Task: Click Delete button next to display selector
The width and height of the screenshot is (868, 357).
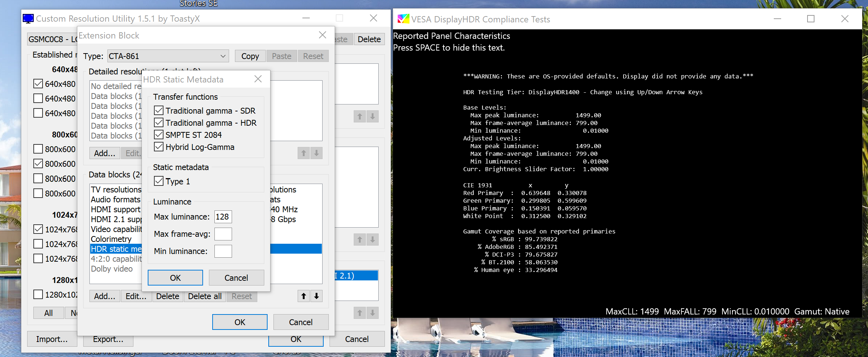Action: click(369, 39)
